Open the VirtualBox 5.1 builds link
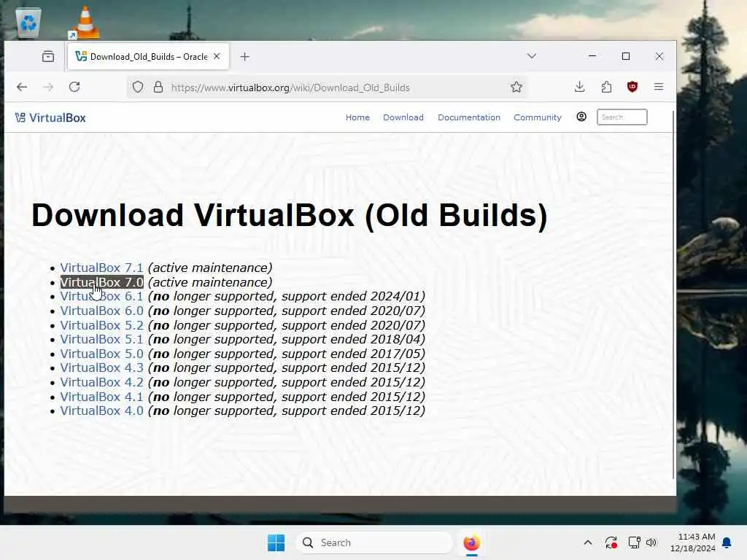Image resolution: width=747 pixels, height=560 pixels. pos(101,339)
